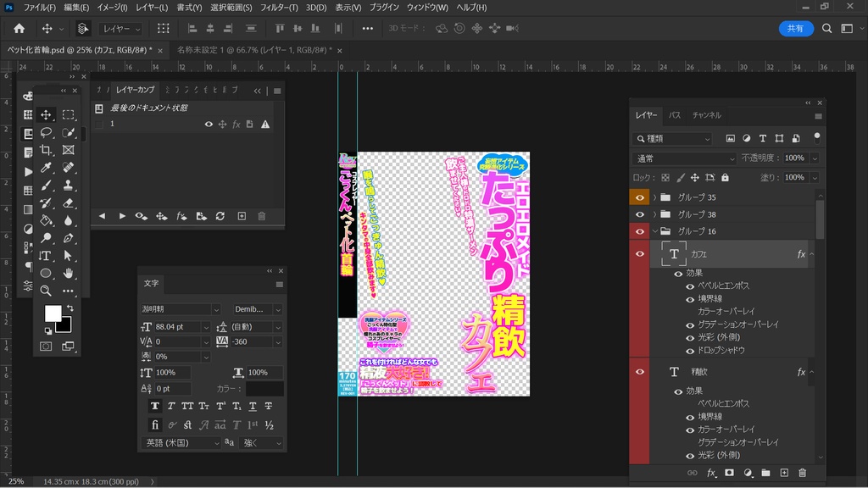Image resolution: width=868 pixels, height=488 pixels.
Task: Switch to the パス tab
Action: 674,115
